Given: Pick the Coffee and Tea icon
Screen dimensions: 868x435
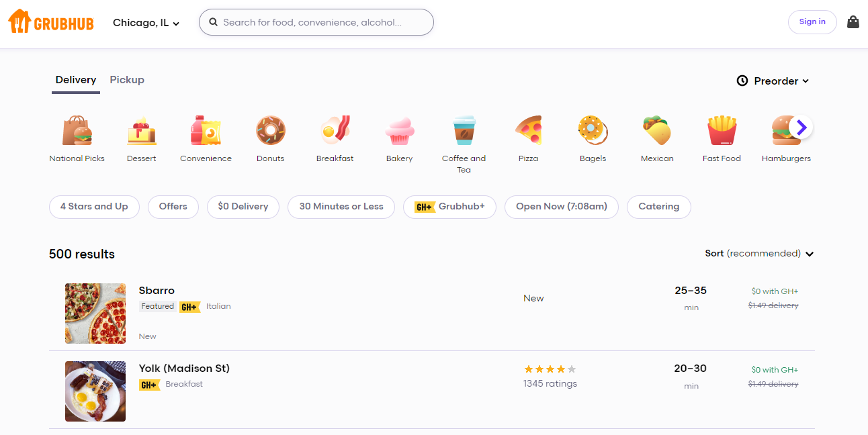Looking at the screenshot, I should tap(464, 130).
